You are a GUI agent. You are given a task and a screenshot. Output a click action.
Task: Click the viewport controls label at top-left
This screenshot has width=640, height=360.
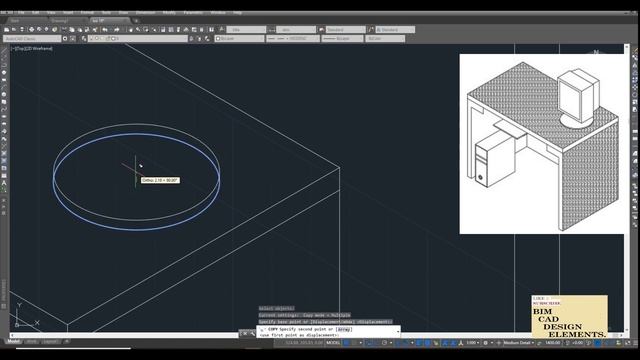point(31,49)
